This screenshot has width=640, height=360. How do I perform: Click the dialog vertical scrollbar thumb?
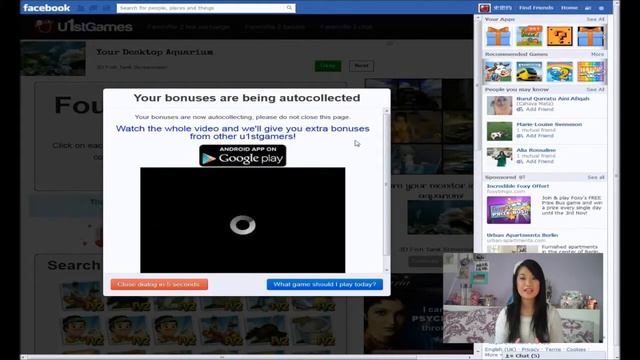point(387,184)
